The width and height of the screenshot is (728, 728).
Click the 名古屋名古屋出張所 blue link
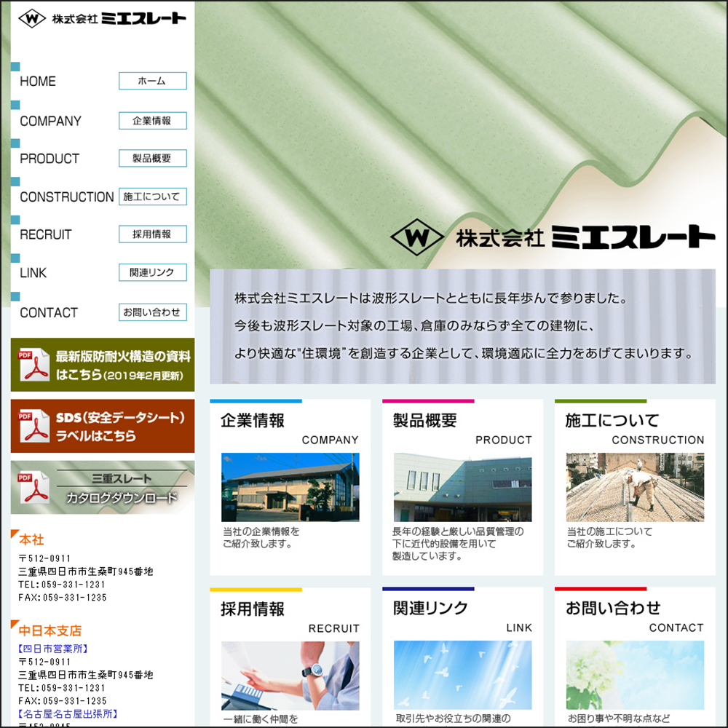tap(68, 714)
